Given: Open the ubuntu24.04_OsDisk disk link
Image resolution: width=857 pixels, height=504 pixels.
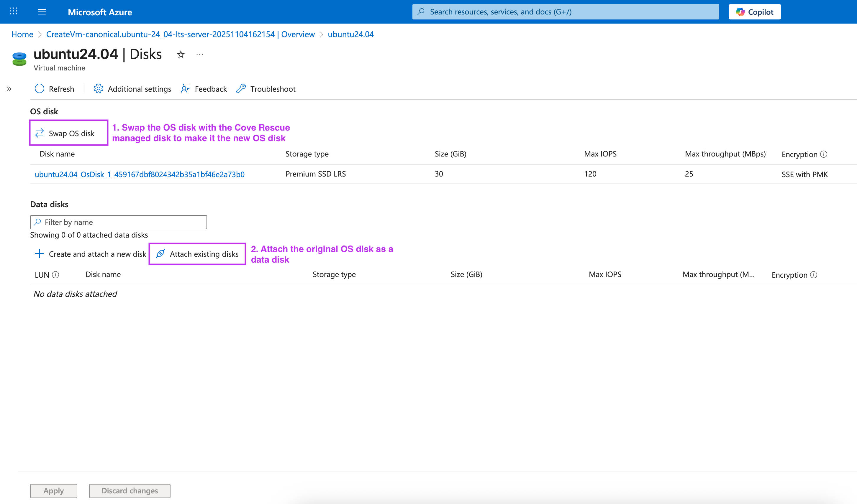Looking at the screenshot, I should coord(140,174).
